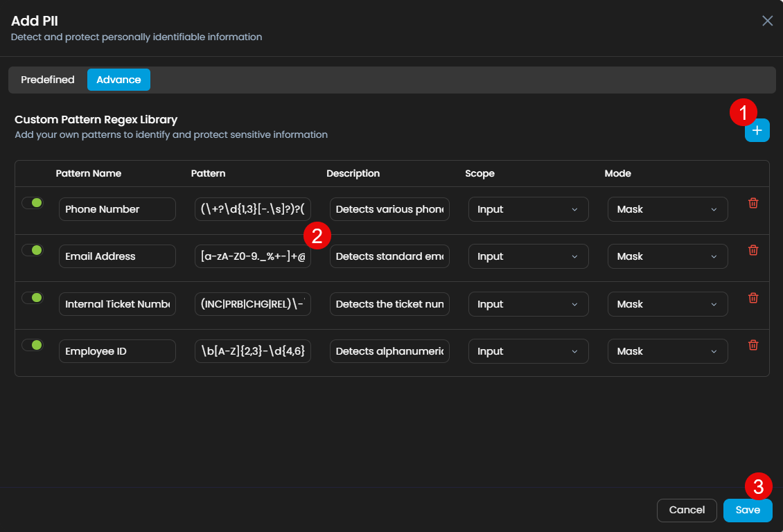Open Scope dropdown for Phone Number

[x=528, y=209]
